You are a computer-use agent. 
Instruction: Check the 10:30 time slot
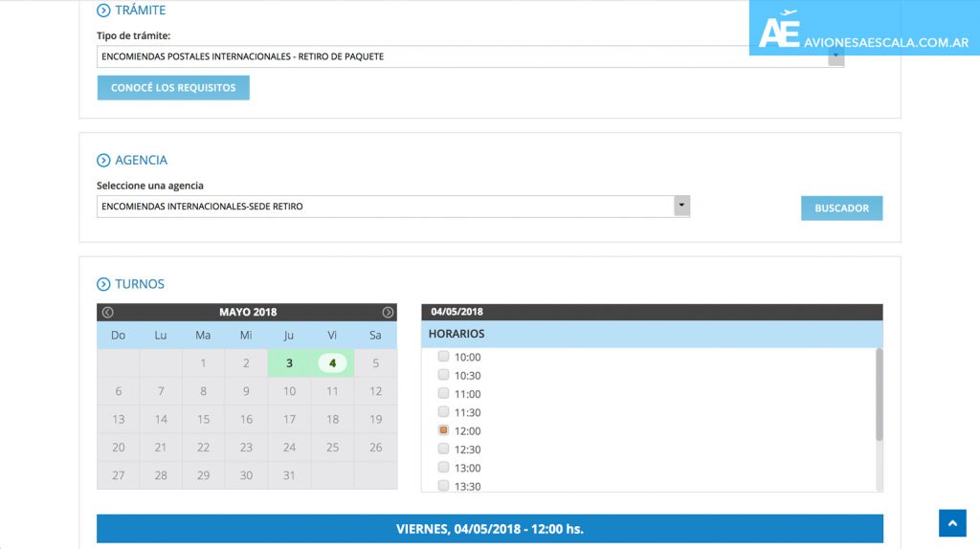coord(443,375)
